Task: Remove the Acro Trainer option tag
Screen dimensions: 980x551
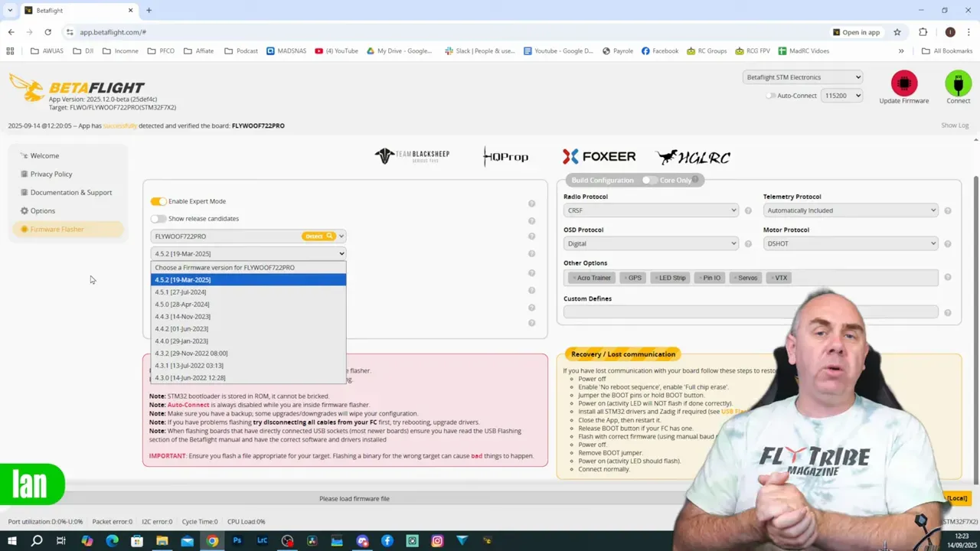Action: pos(573,278)
